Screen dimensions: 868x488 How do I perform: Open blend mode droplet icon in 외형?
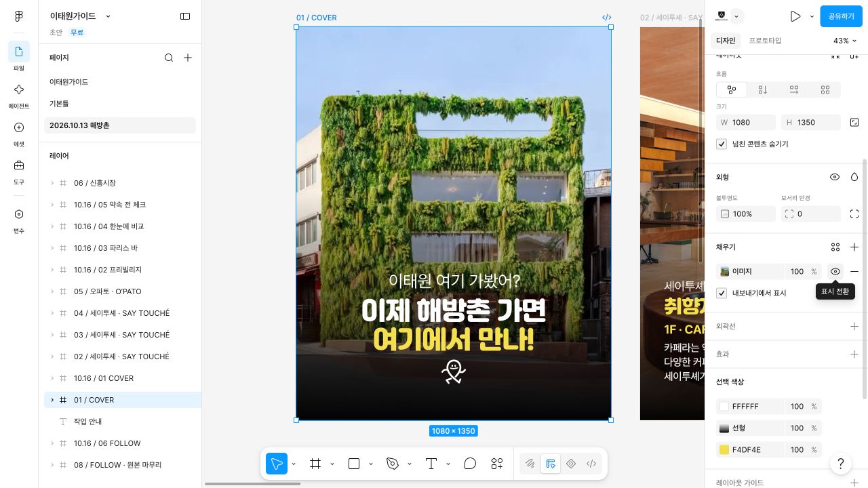(854, 177)
